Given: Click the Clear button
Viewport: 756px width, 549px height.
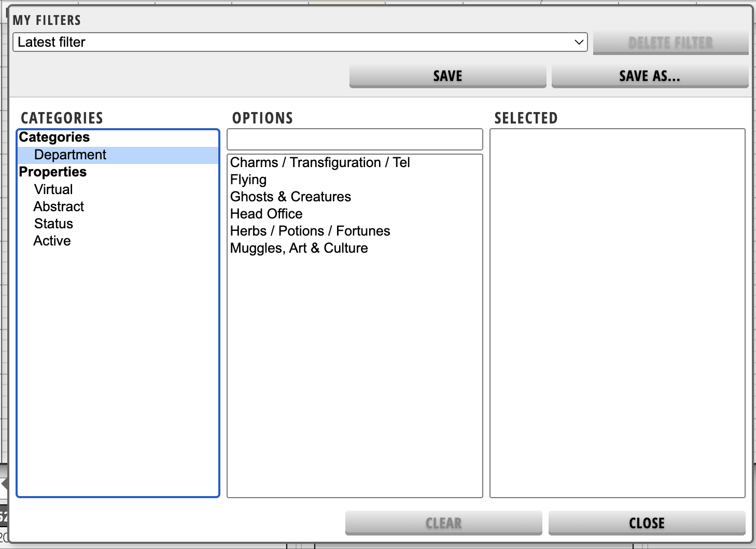Looking at the screenshot, I should pos(443,523).
